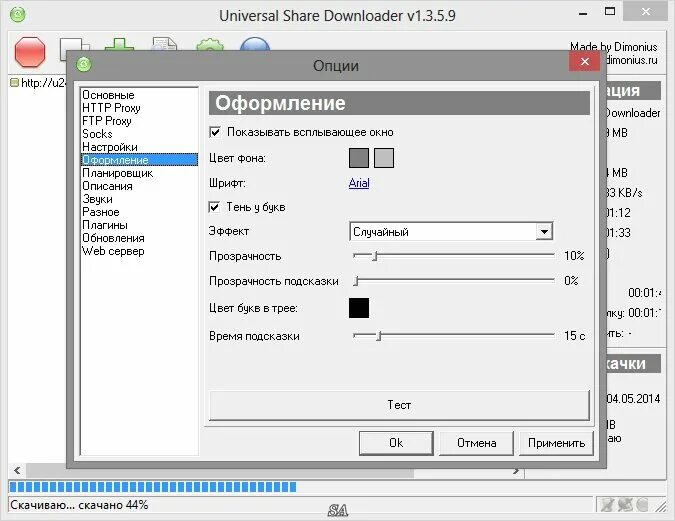Click the green gear toolbar icon
The width and height of the screenshot is (675, 521).
tap(210, 45)
